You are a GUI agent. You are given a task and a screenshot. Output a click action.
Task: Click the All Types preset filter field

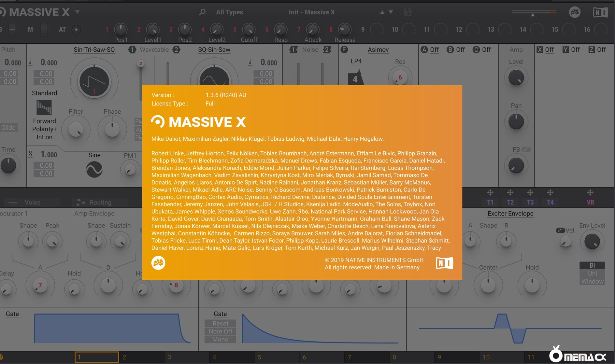coord(229,12)
